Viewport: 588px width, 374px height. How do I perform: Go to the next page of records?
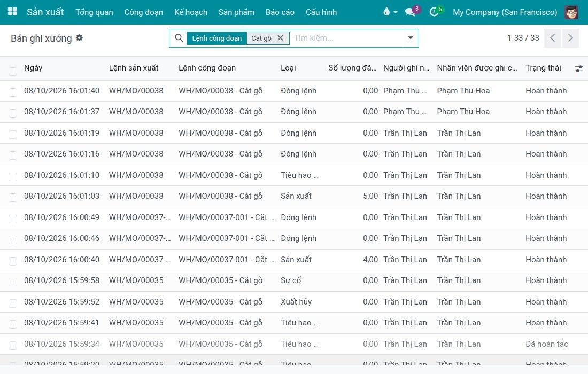570,38
